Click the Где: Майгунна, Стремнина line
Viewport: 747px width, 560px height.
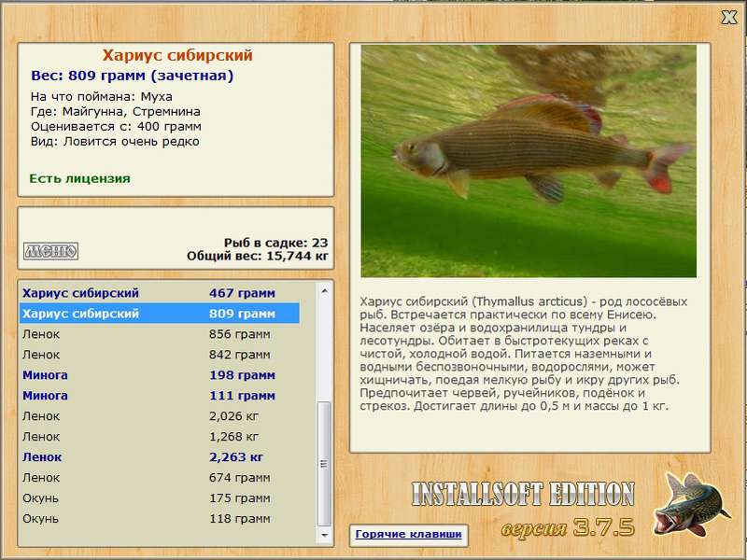pos(115,112)
